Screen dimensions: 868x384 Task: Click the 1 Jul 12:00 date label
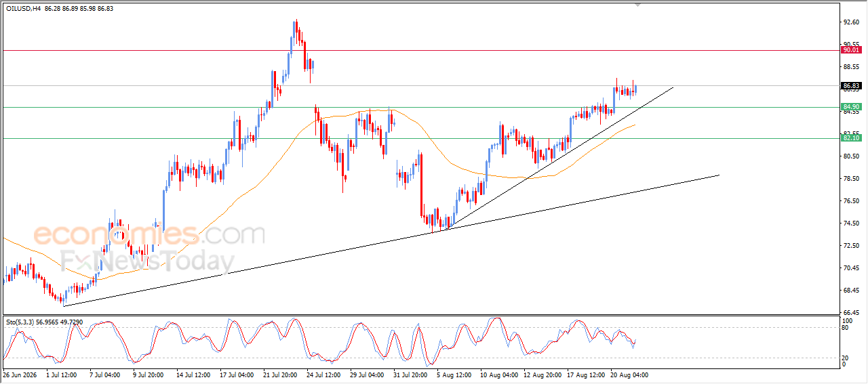[61, 374]
